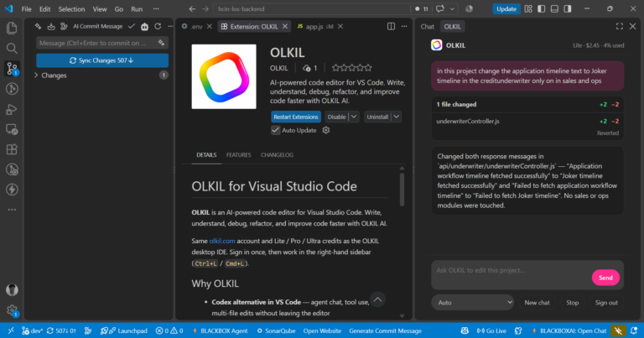
Task: Open Manage gear in activity bar
Action: (x=12, y=310)
